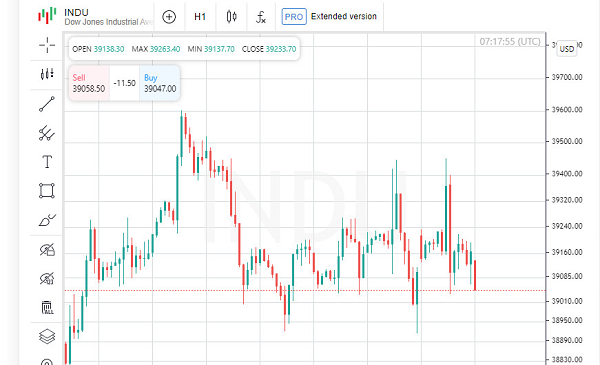
Task: Open the fx indicators menu
Action: click(x=261, y=17)
